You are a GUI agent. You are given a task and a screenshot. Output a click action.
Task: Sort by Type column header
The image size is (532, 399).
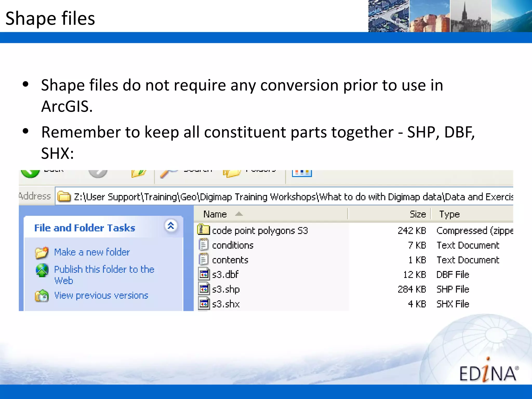[x=473, y=214]
